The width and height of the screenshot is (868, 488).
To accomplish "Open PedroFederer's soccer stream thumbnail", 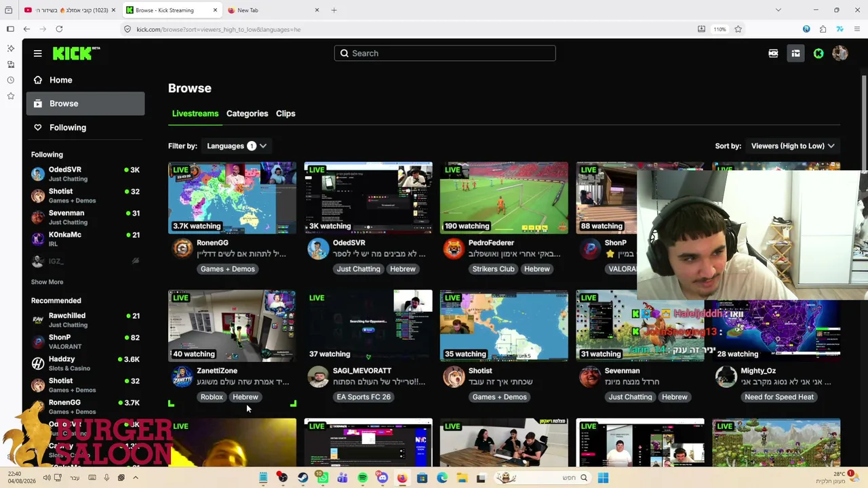I will (x=504, y=198).
